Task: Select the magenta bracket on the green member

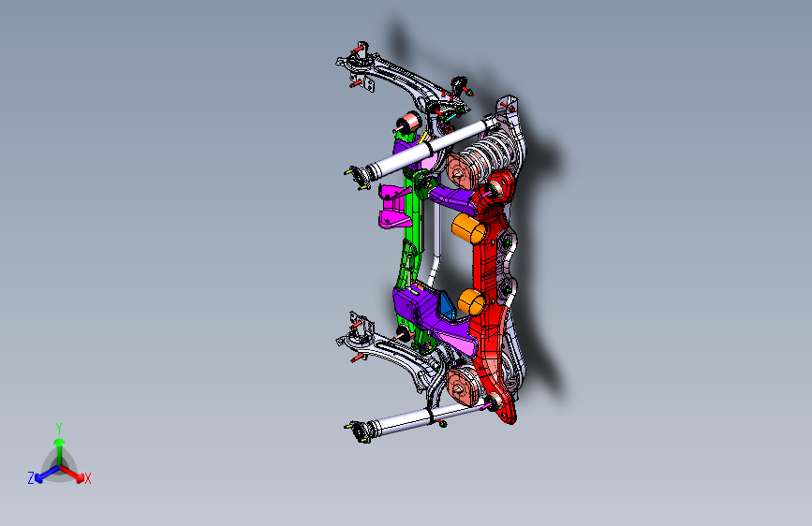Action: pos(394,206)
